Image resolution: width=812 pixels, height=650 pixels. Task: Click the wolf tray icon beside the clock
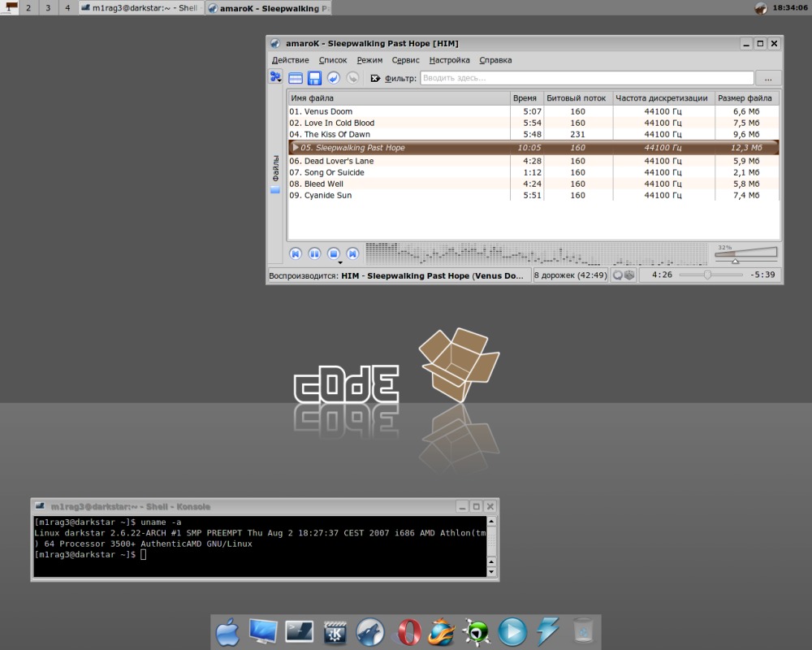[761, 8]
